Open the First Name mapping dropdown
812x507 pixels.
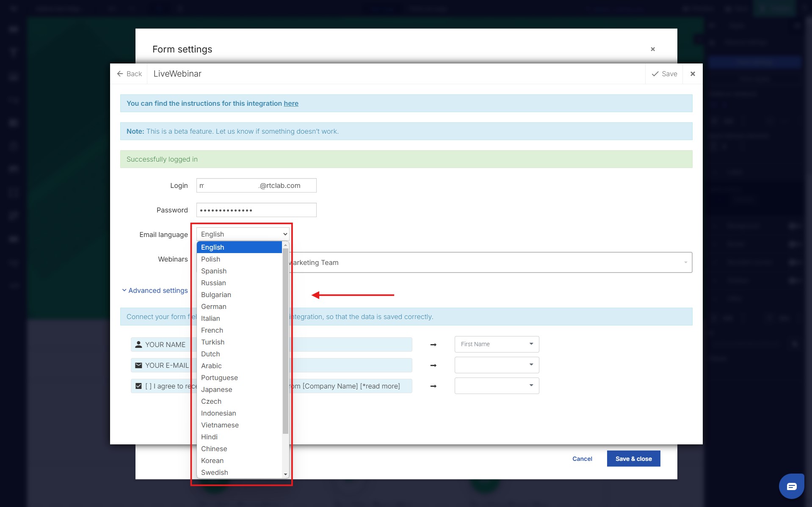tap(496, 344)
